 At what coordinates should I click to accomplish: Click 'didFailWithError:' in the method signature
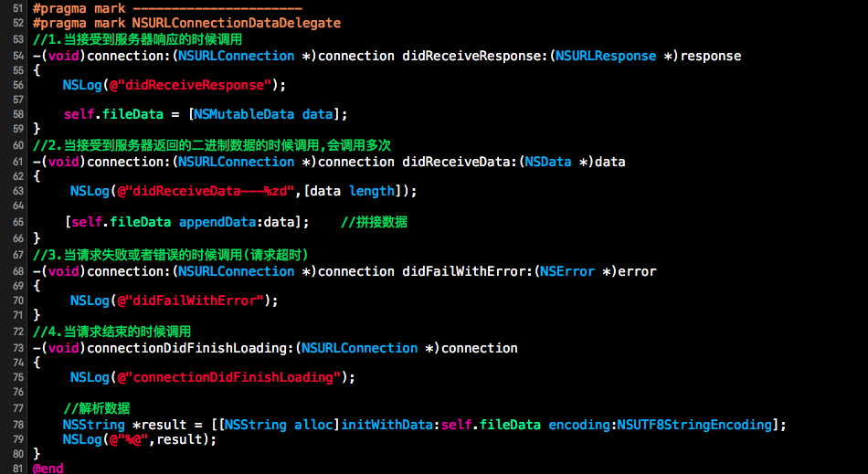(x=468, y=271)
